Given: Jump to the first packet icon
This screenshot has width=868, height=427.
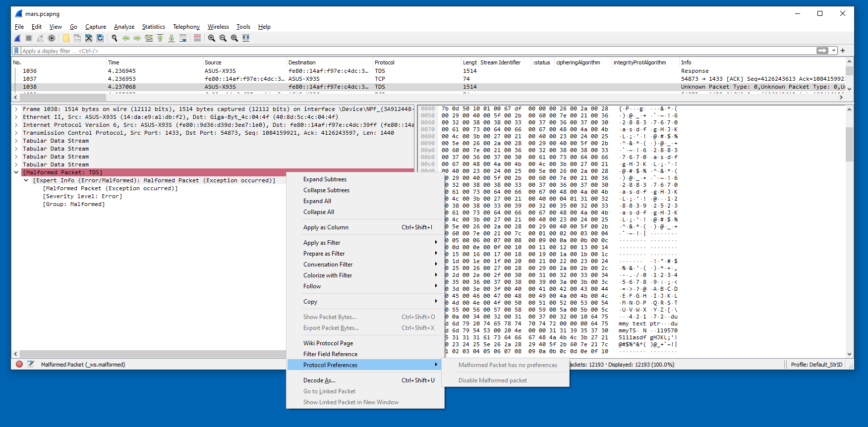Looking at the screenshot, I should pos(160,38).
